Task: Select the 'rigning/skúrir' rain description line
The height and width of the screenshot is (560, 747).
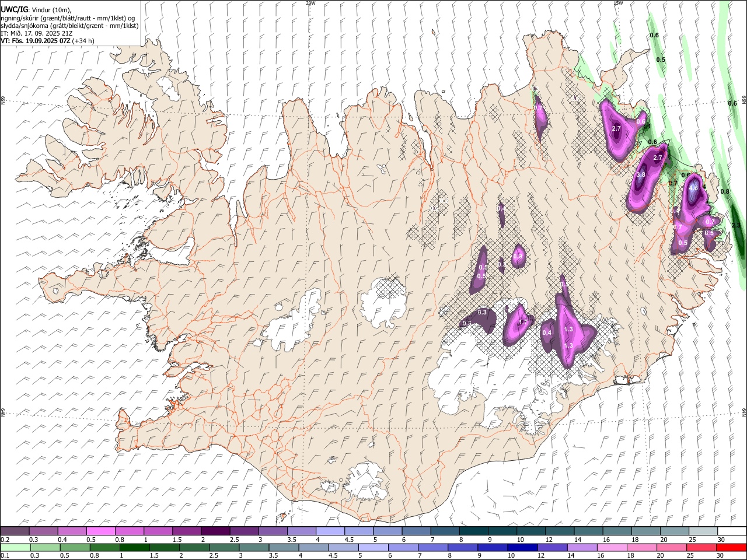Action: point(68,18)
